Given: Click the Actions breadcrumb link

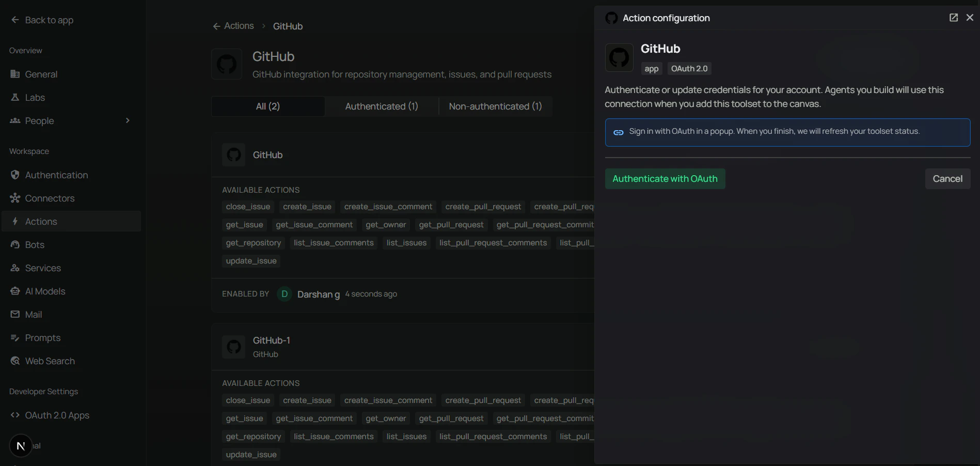Looking at the screenshot, I should 239,26.
